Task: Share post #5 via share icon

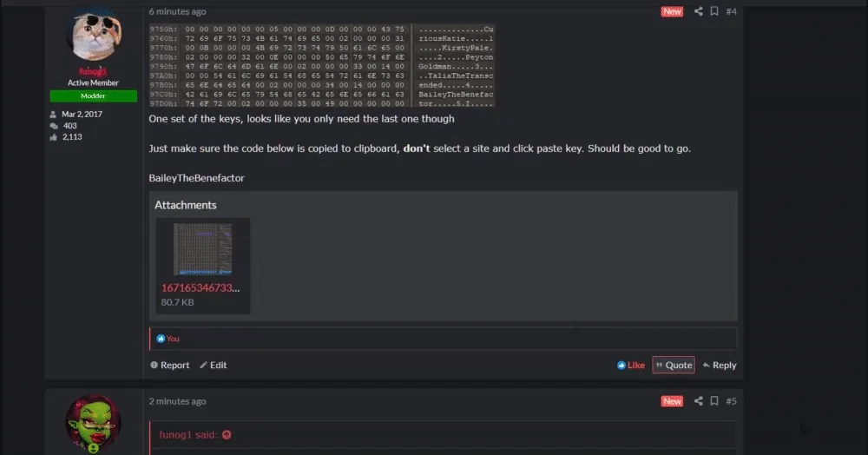Action: (x=698, y=401)
